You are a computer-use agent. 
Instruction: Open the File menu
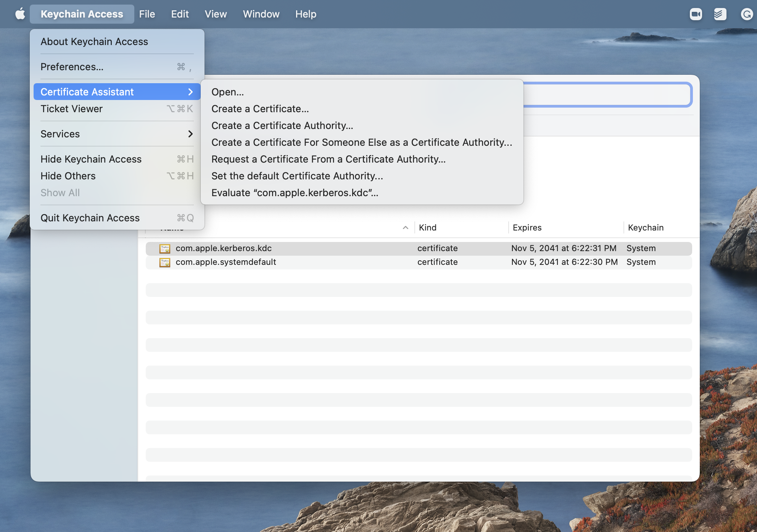[x=147, y=14]
